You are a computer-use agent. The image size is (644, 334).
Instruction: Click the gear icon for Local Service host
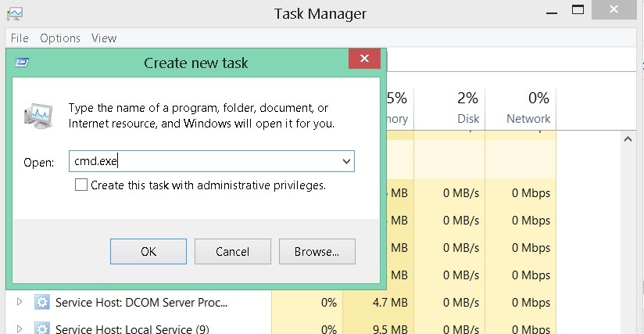pos(42,329)
